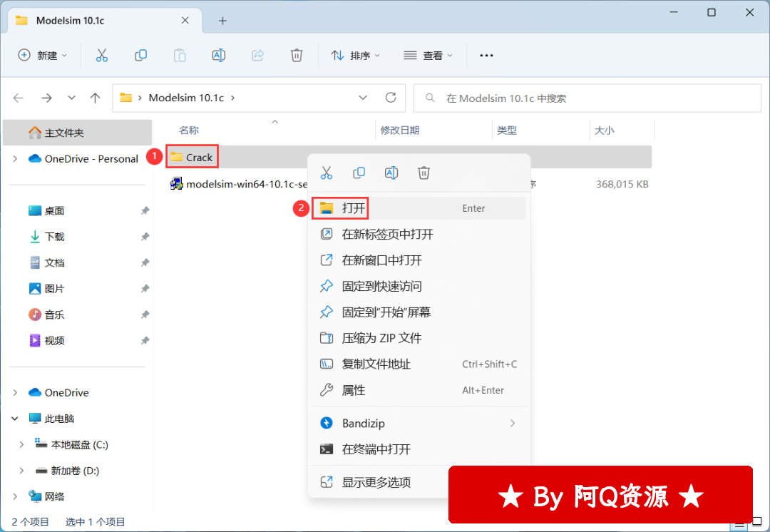Expand 新加卷 (D:) tree node
This screenshot has width=770, height=532.
tap(21, 471)
